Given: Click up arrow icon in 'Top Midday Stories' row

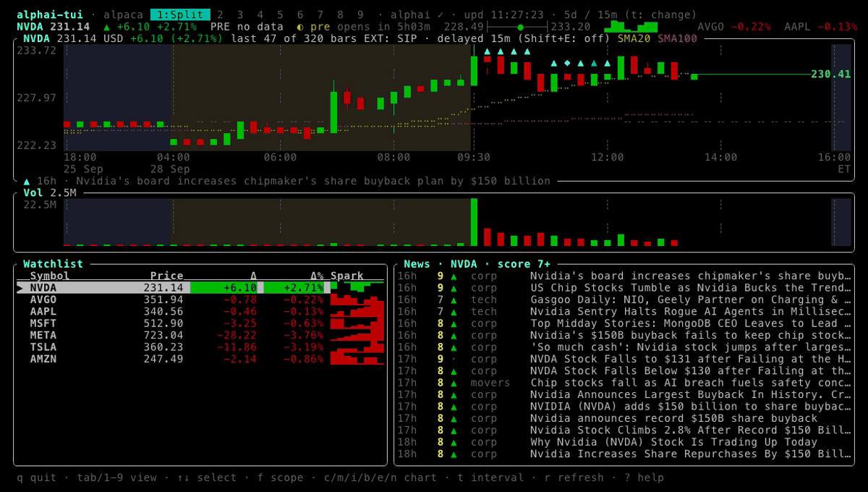Looking at the screenshot, I should coord(454,323).
